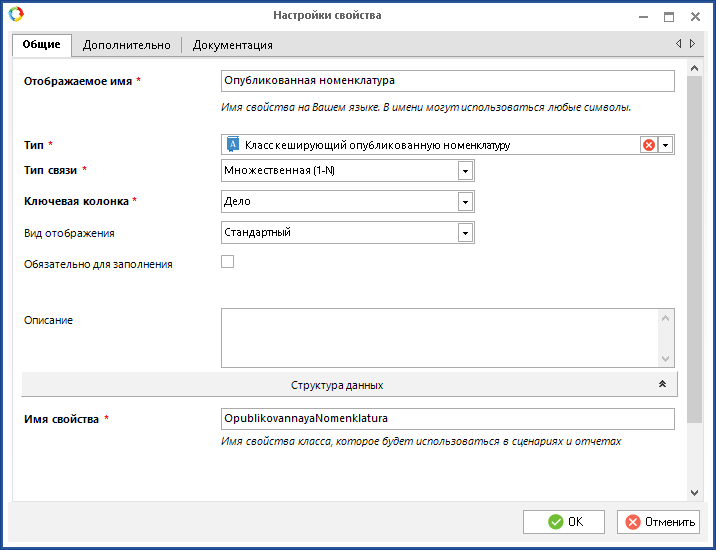The height and width of the screenshot is (550, 716).
Task: Expand the Тип связи dropdown
Action: [x=465, y=171]
